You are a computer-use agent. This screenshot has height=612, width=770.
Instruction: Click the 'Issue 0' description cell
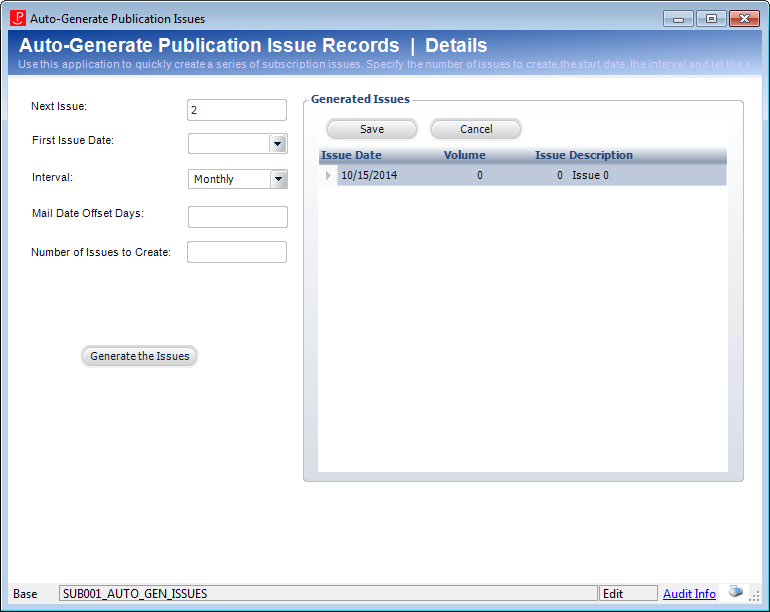point(590,175)
